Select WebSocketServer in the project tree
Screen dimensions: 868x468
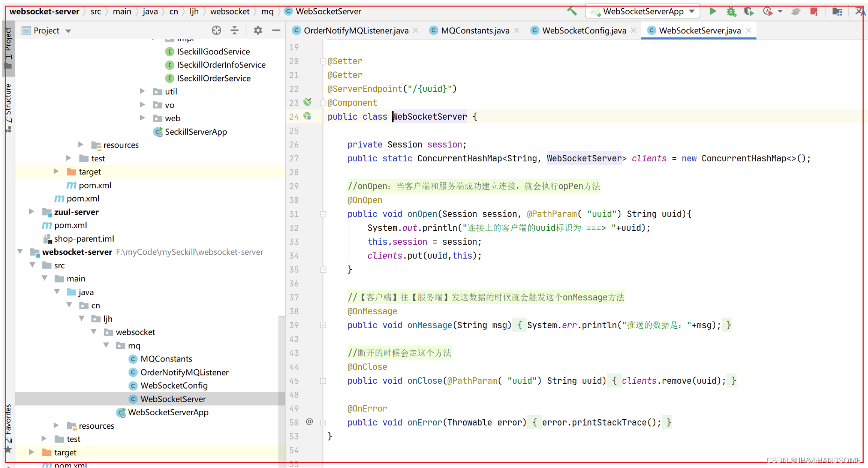173,399
